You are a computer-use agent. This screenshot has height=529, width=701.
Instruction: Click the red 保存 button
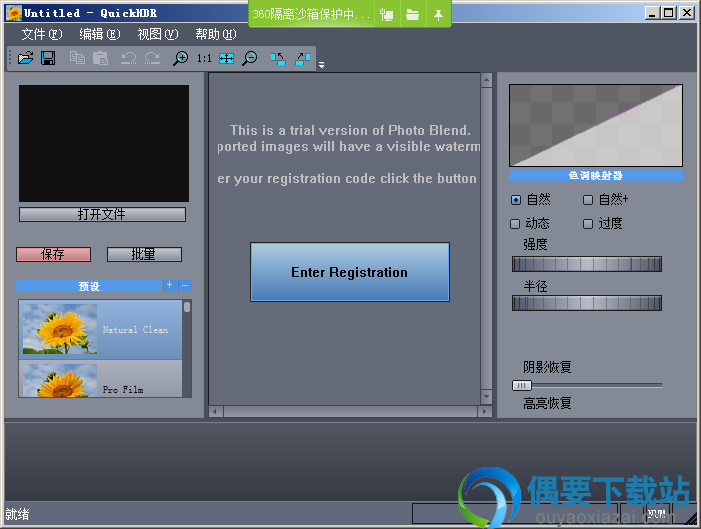point(53,254)
